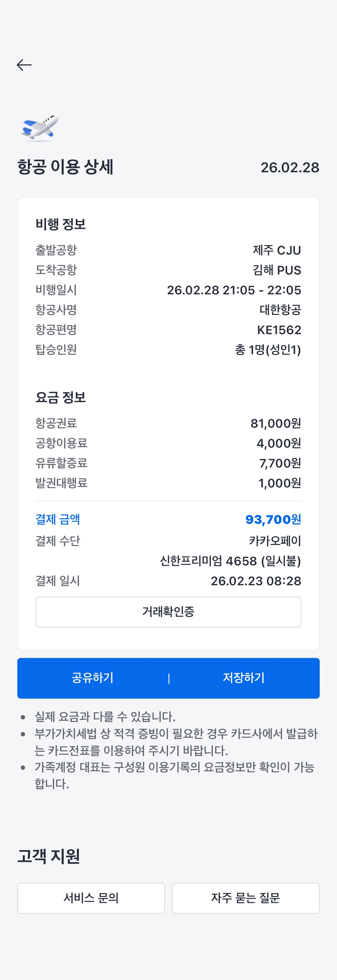This screenshot has height=980, width=337.
Task: Click the 고객 지원 section heading
Action: tap(49, 856)
